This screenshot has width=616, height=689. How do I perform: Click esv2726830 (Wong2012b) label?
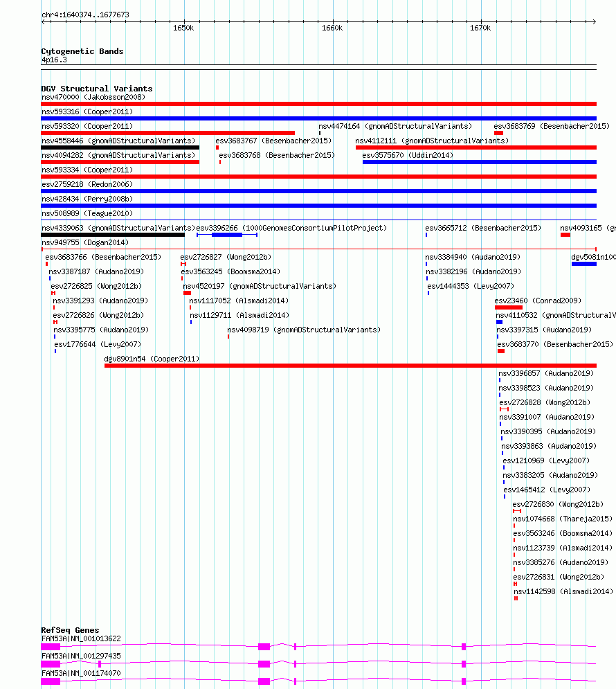[x=558, y=503]
